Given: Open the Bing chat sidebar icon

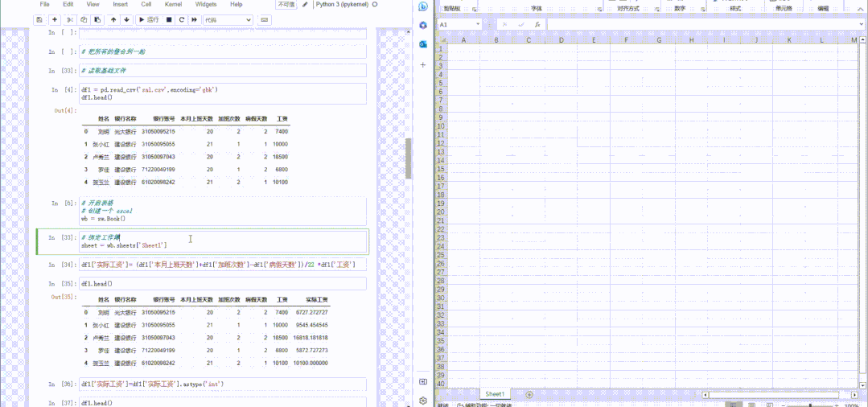Looking at the screenshot, I should point(423,6).
